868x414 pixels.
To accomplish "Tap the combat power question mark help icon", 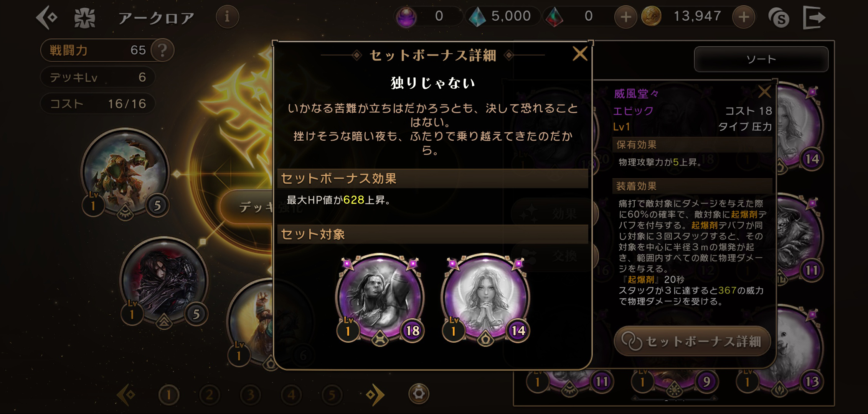I will tap(162, 50).
